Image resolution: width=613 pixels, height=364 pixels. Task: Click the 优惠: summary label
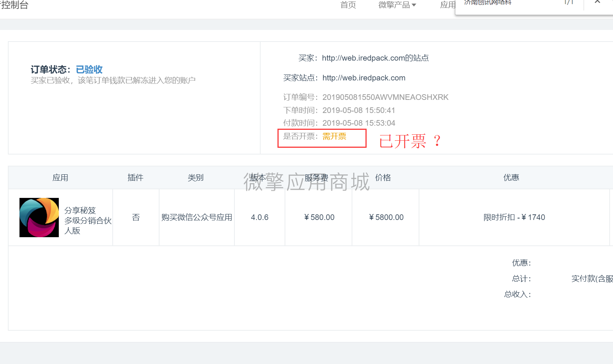(x=521, y=263)
